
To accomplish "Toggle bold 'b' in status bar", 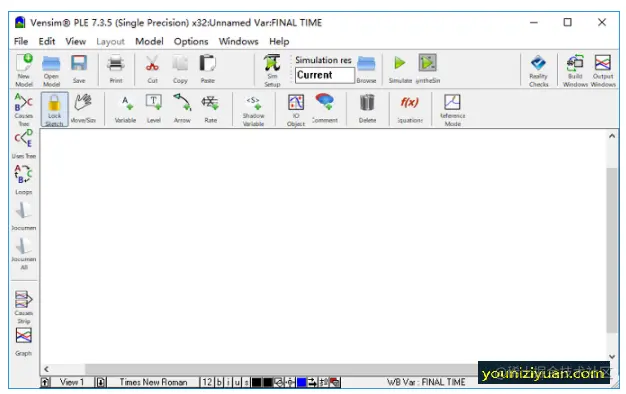I will click(219, 382).
